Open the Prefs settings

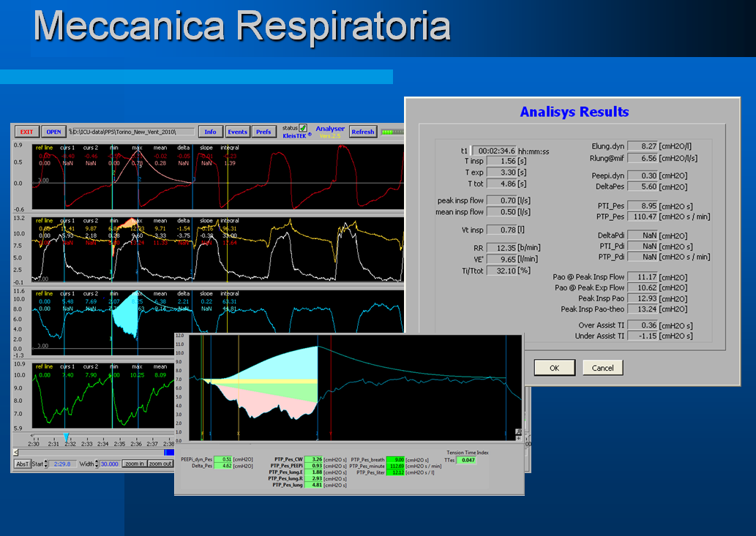(263, 132)
